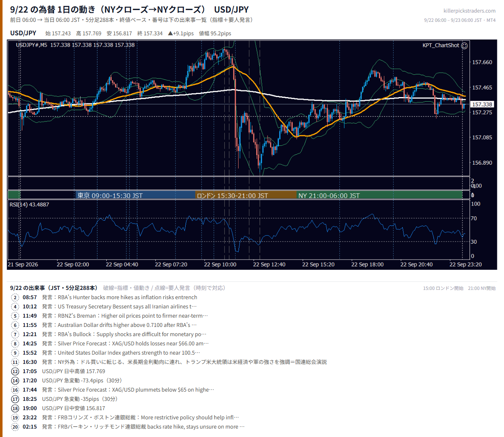Image resolution: width=504 pixels, height=437 pixels.
Task: Click the '9/22 の出来事' section heading
Action: 54,288
